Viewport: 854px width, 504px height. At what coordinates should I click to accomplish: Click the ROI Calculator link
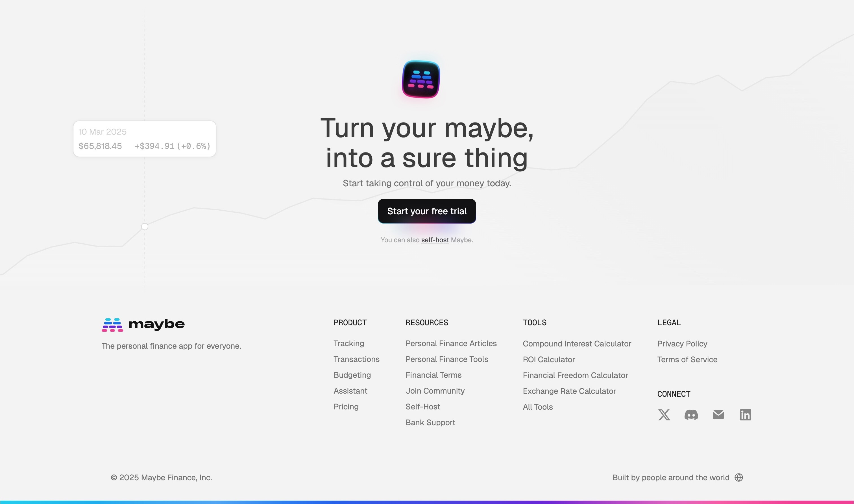click(549, 359)
